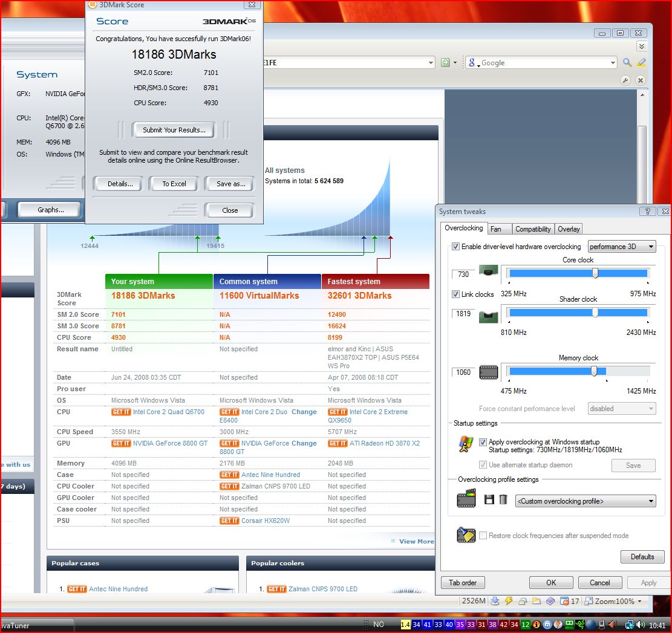672x633 pixels.
Task: Click the network icon in system tray
Action: pos(629,625)
